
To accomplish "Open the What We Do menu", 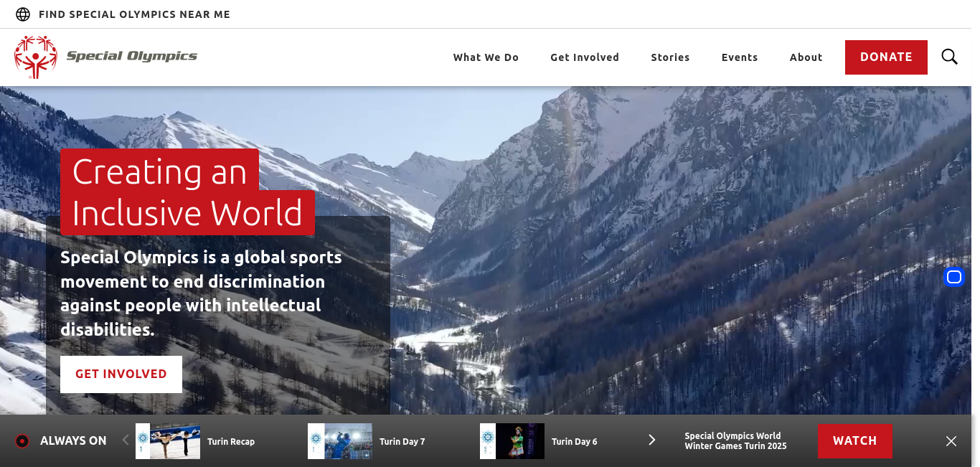I will coord(486,57).
